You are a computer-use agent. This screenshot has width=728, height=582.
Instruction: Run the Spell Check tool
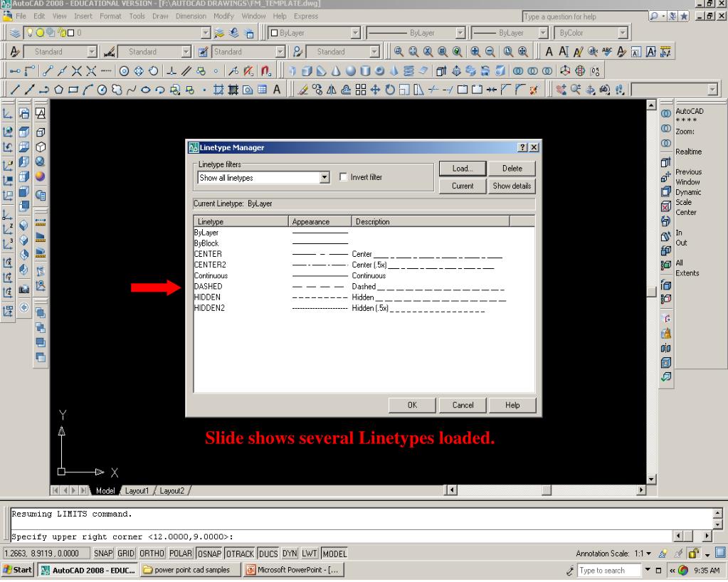click(607, 51)
